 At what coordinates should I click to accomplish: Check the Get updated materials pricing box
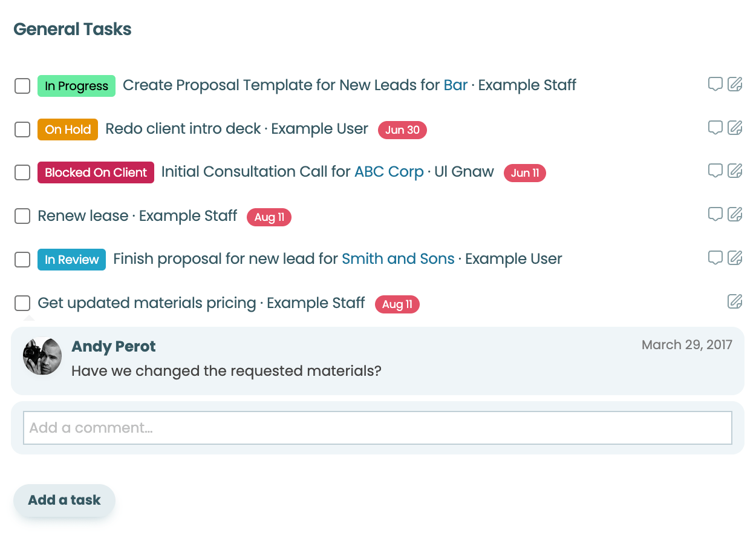pyautogui.click(x=22, y=303)
